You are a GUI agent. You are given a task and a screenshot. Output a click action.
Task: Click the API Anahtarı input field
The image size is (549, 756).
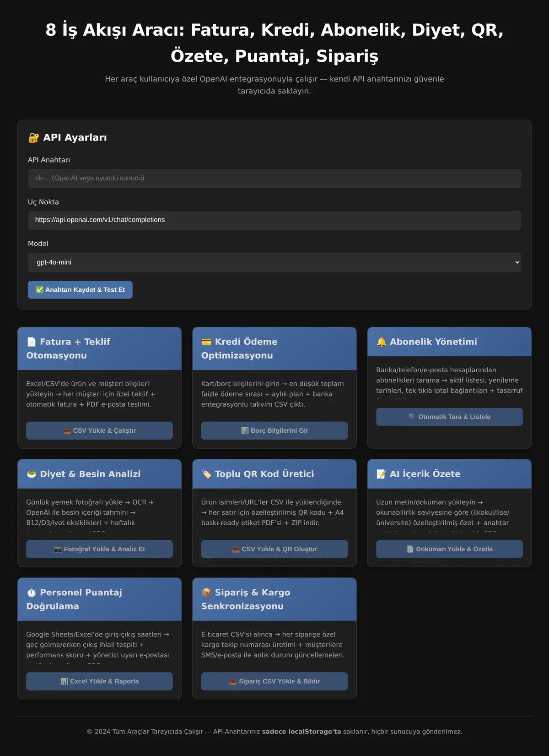274,179
